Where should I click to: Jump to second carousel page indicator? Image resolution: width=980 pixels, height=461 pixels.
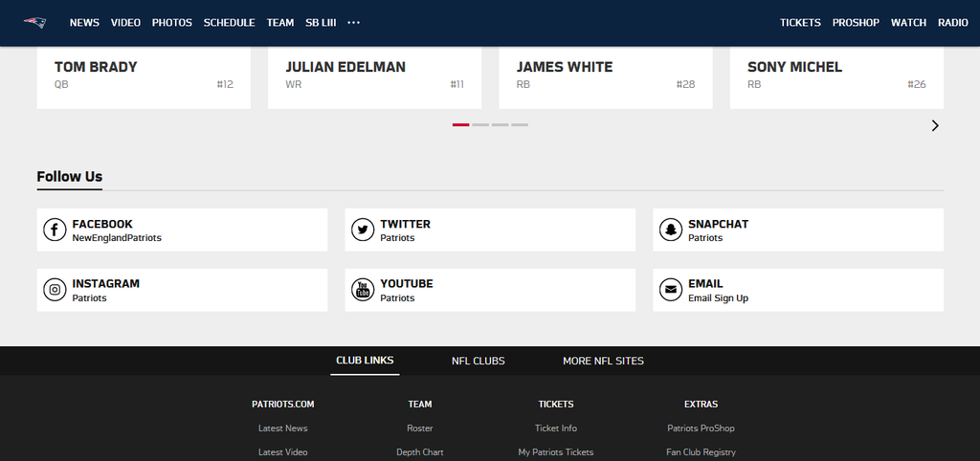(480, 124)
